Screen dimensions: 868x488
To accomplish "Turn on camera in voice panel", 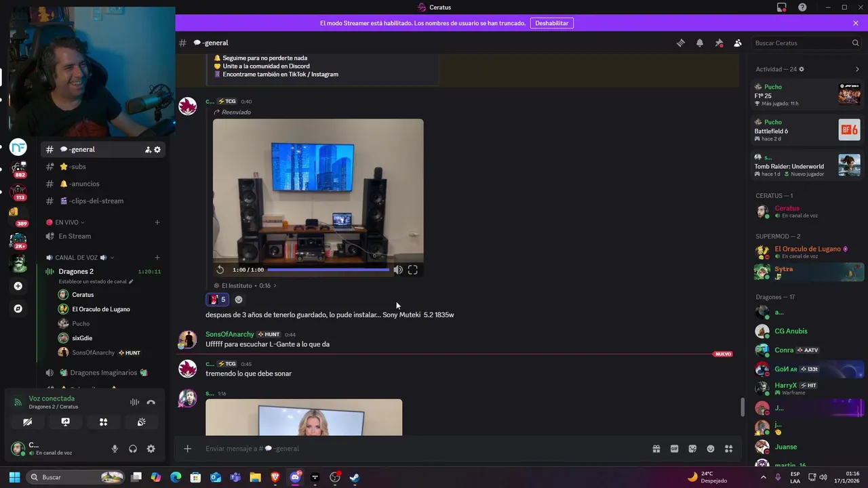I will point(27,422).
